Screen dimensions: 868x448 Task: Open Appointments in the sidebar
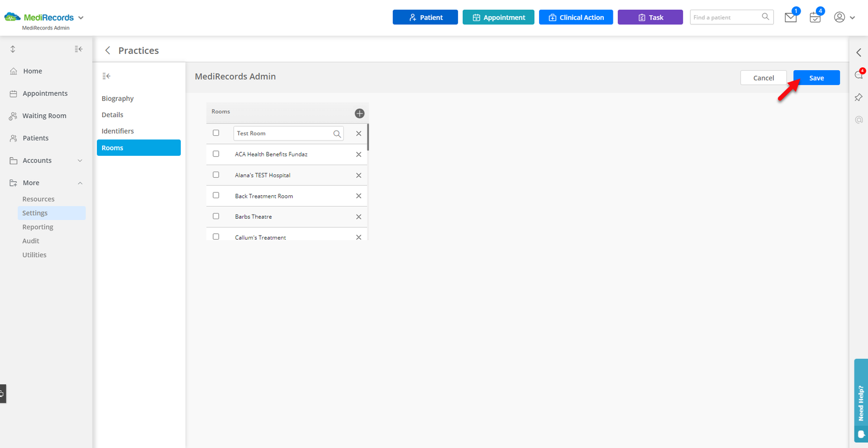pyautogui.click(x=46, y=93)
